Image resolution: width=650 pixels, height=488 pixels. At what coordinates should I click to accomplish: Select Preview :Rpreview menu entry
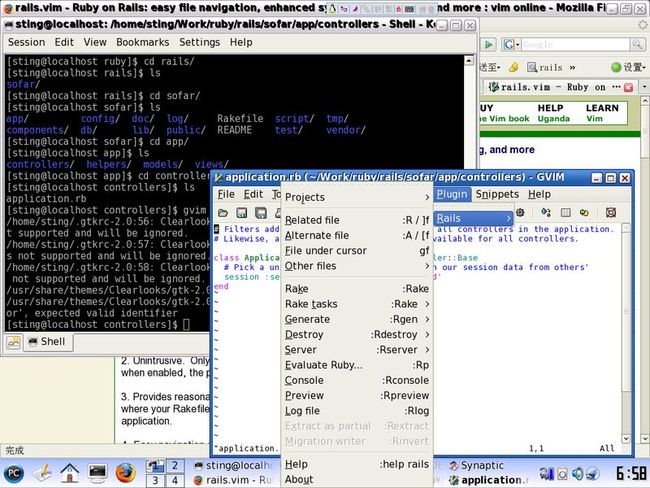tap(357, 396)
